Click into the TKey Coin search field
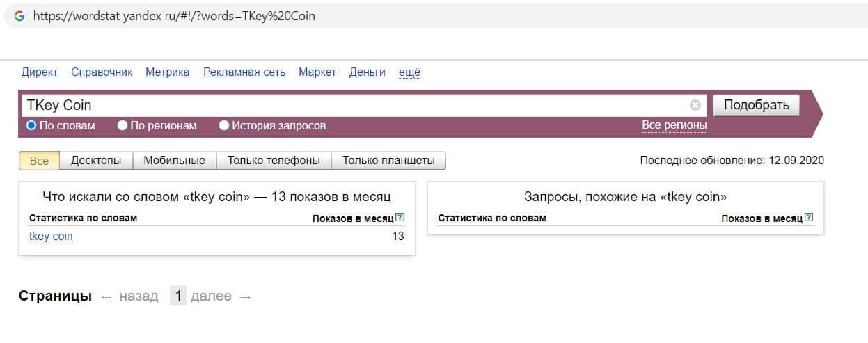Viewport: 868px width, 343px height. click(363, 105)
